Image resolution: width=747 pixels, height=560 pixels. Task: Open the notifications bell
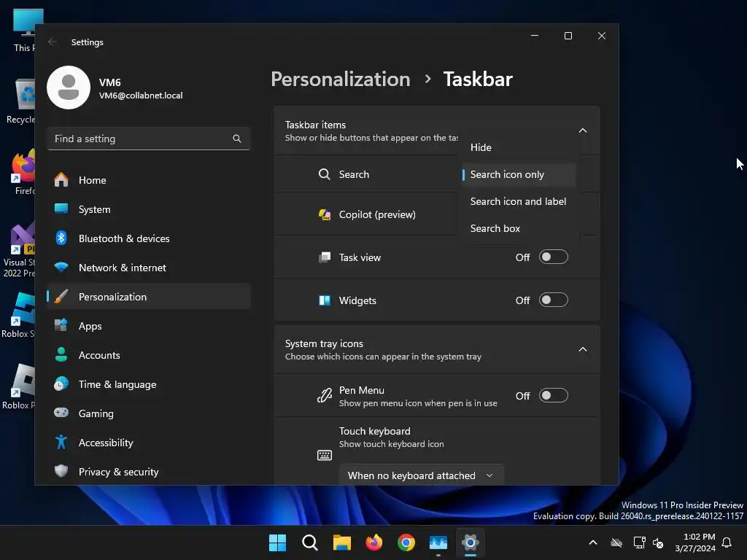(727, 542)
